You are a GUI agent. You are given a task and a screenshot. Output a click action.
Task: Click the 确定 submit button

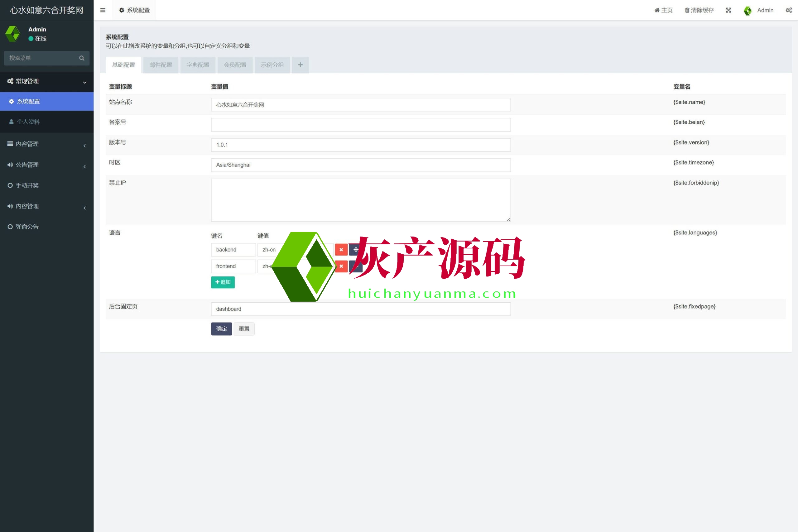(221, 329)
